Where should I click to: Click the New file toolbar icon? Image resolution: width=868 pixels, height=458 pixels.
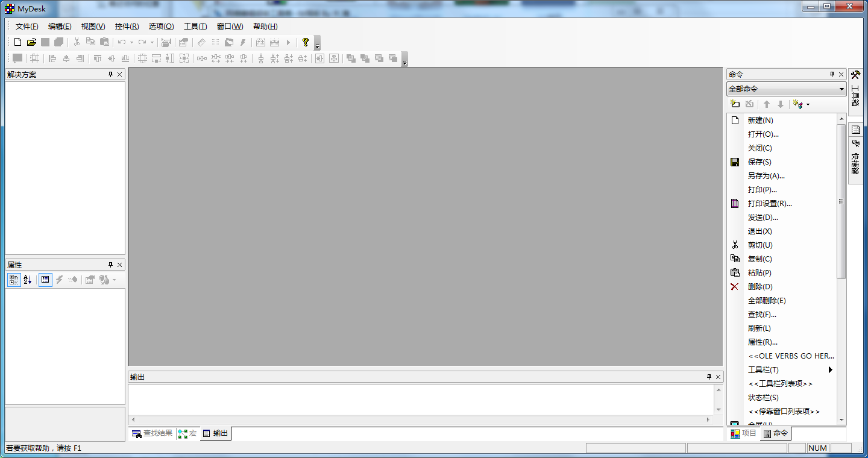click(x=17, y=42)
